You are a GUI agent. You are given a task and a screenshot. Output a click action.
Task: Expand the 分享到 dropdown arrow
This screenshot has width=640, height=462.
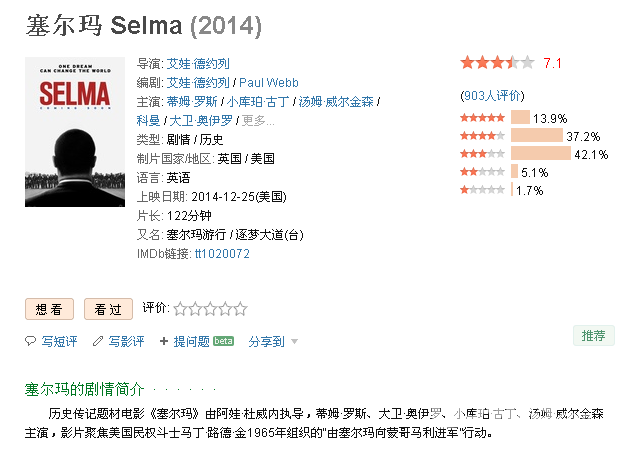click(x=294, y=341)
